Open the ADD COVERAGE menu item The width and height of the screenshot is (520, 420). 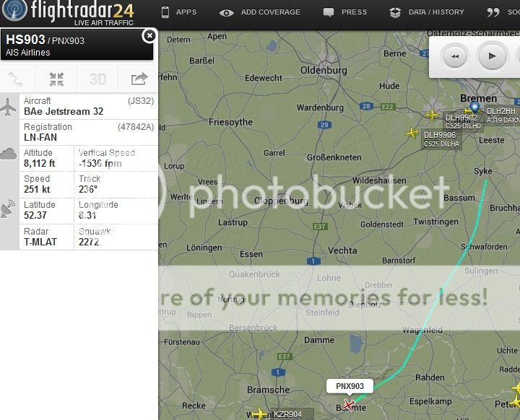click(260, 12)
